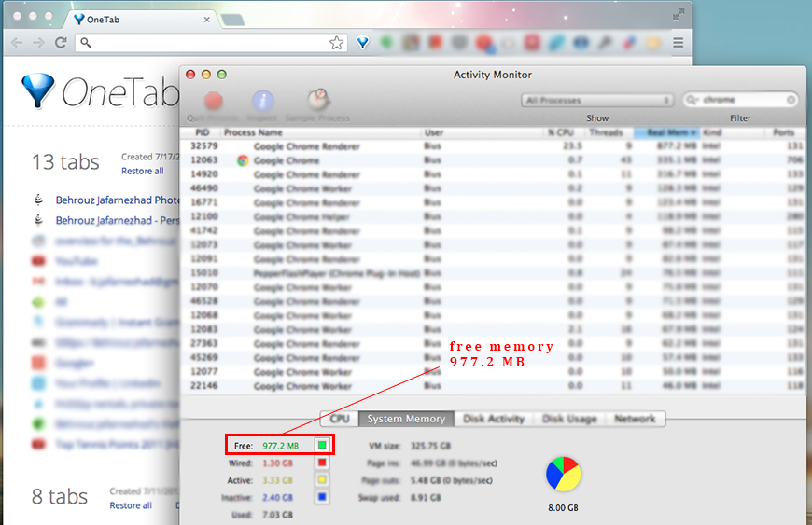Select process row with PID 32579
This screenshot has height=525, width=812.
(493, 146)
